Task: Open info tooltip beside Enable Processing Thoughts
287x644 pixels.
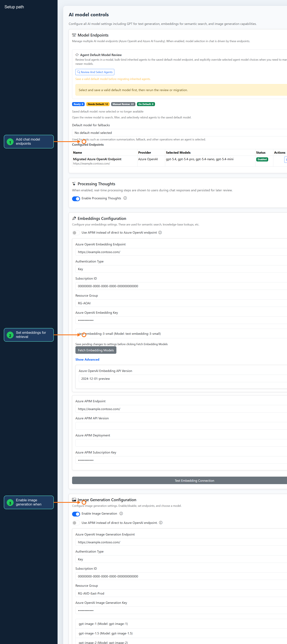Action: click(x=125, y=198)
